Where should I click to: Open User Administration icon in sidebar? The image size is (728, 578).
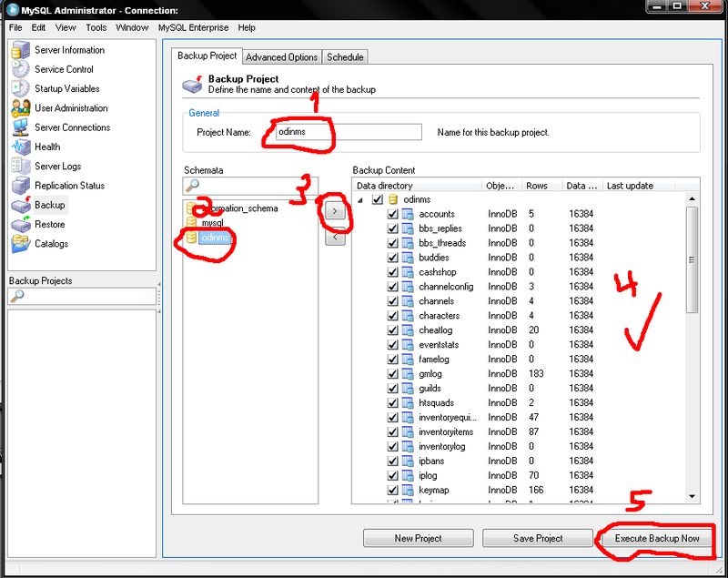pyautogui.click(x=20, y=108)
